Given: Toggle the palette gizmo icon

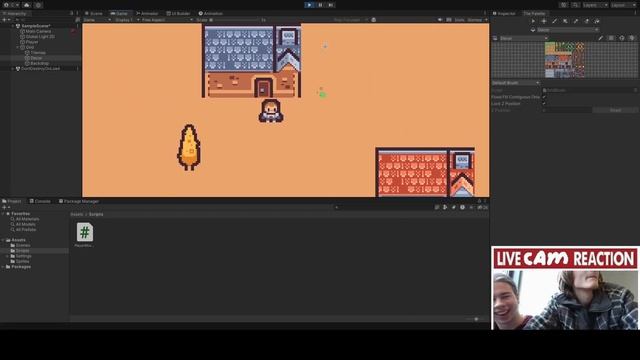Looking at the screenshot, I should (x=622, y=38).
